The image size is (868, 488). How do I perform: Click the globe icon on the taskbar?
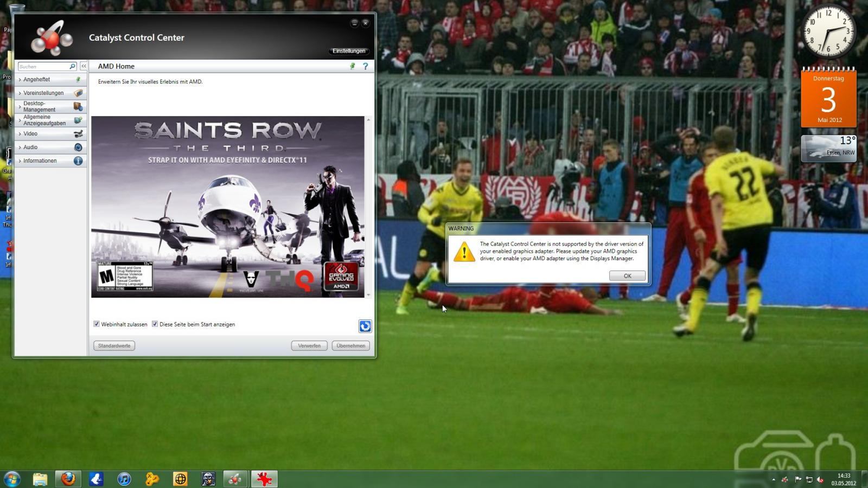pyautogui.click(x=181, y=479)
